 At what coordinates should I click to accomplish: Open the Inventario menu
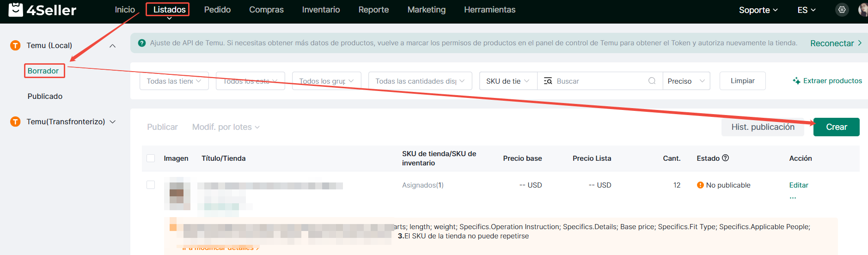(321, 10)
